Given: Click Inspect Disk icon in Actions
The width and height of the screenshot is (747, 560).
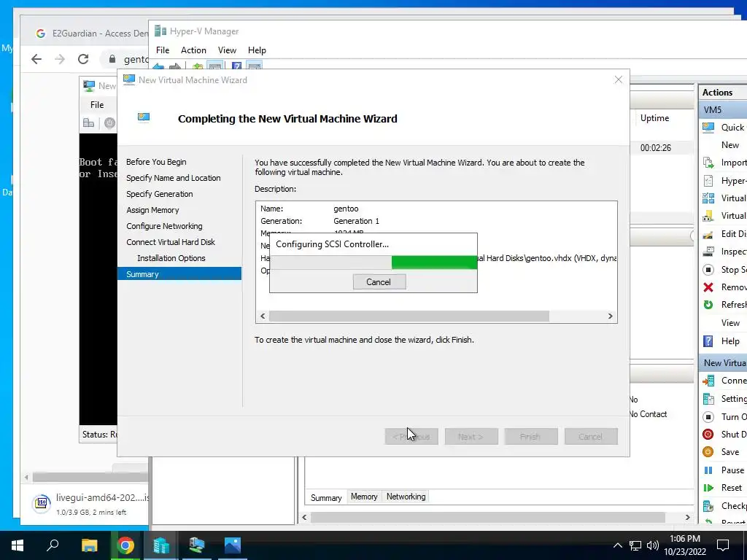Looking at the screenshot, I should click(708, 252).
